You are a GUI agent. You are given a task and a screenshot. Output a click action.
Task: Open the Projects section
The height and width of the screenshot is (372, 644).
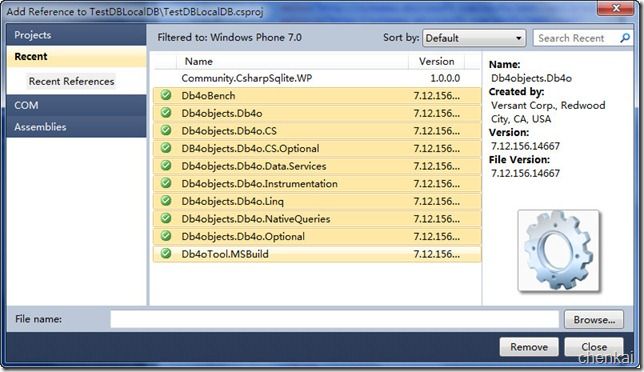click(76, 35)
